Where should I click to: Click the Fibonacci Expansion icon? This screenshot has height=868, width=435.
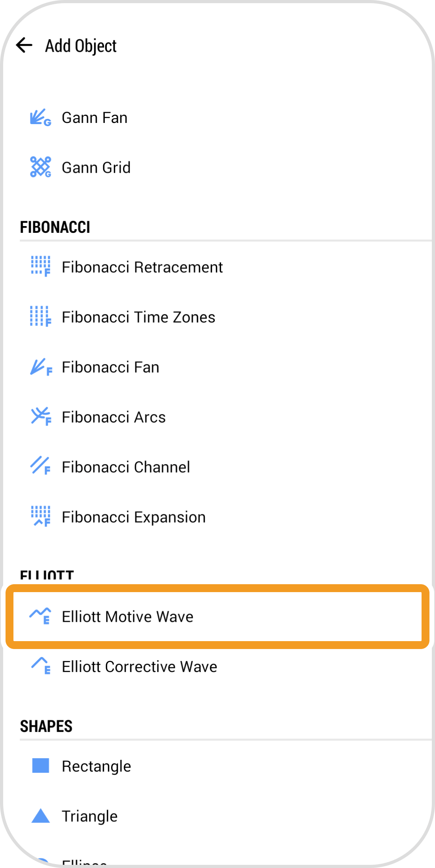pyautogui.click(x=41, y=517)
